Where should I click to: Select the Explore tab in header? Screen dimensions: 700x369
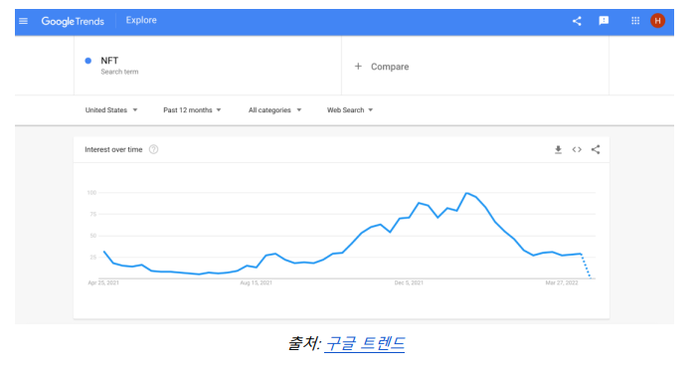(x=141, y=20)
